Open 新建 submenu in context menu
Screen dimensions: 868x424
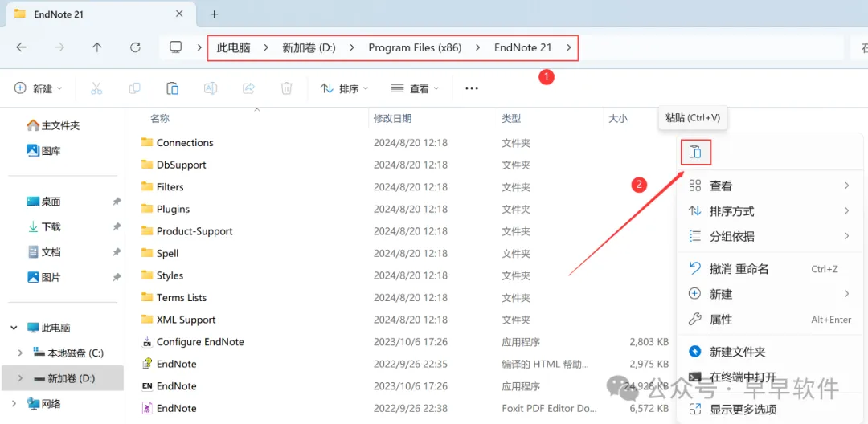[770, 294]
